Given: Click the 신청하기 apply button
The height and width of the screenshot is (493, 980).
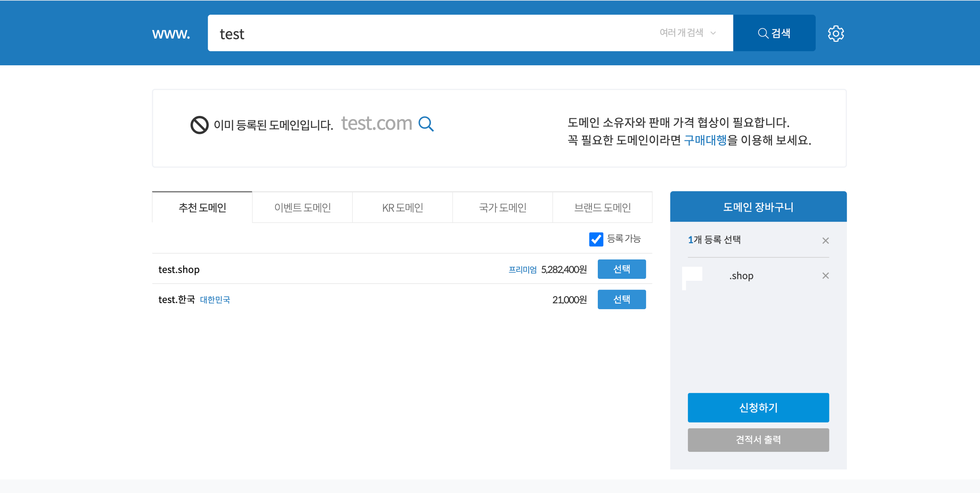Looking at the screenshot, I should (758, 407).
